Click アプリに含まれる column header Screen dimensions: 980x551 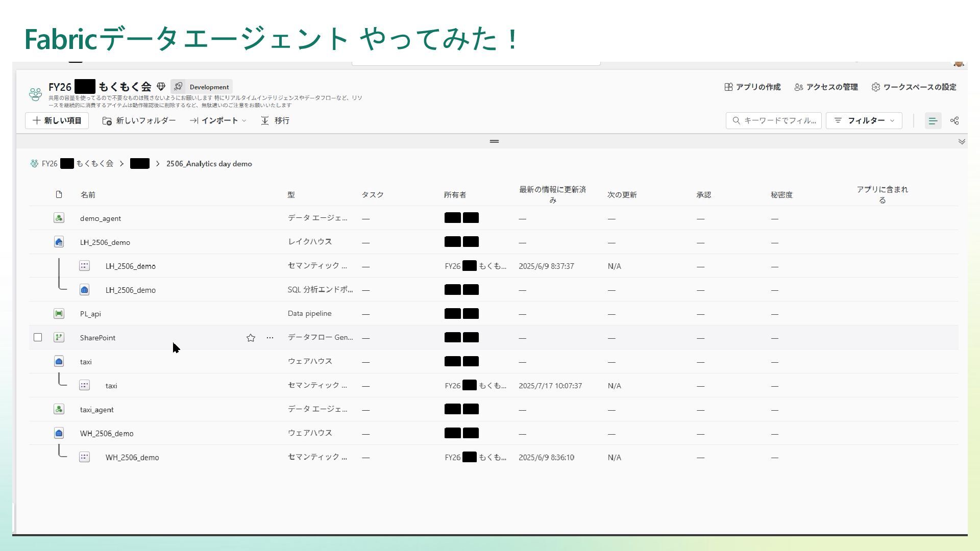tap(882, 195)
